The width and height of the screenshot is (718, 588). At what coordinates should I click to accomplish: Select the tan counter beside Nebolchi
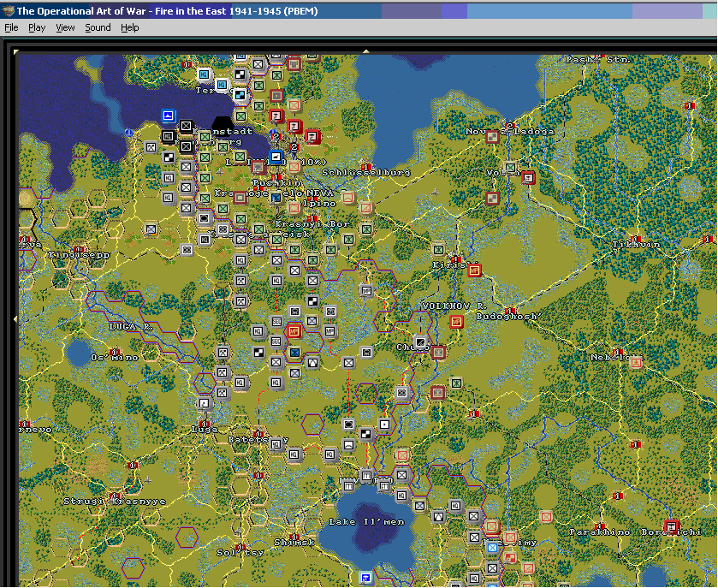[636, 363]
